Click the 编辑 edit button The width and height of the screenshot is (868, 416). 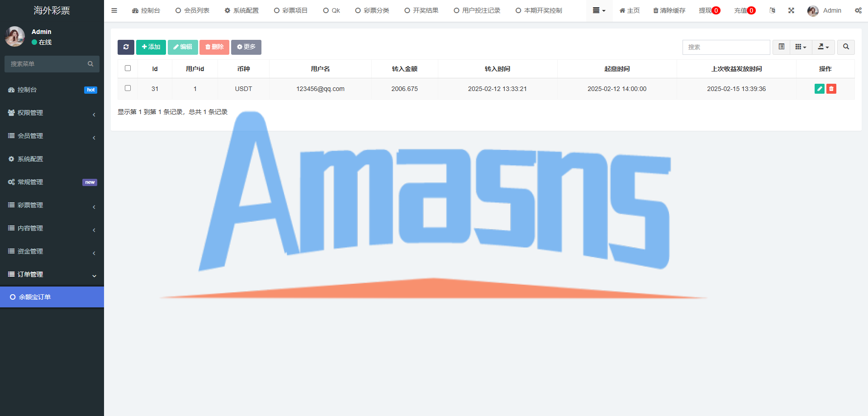click(183, 47)
